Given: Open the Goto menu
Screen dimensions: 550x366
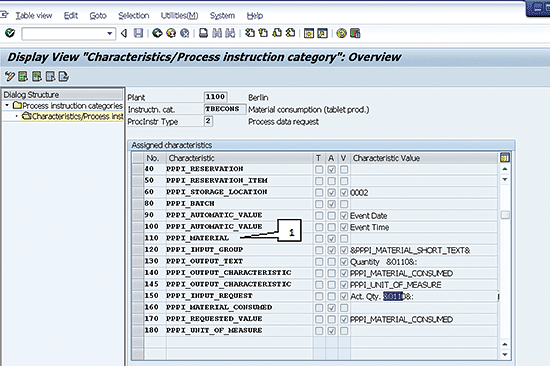Looking at the screenshot, I should pos(98,15).
